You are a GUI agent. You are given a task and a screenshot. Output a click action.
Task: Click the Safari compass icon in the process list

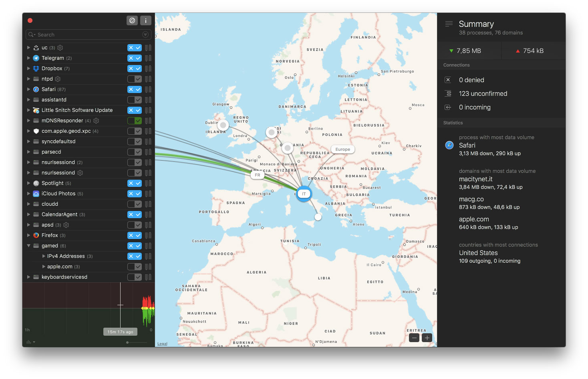[x=36, y=89]
